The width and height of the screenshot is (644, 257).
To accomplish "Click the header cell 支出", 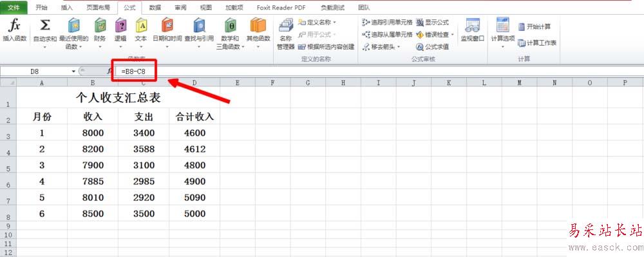I will tap(144, 117).
